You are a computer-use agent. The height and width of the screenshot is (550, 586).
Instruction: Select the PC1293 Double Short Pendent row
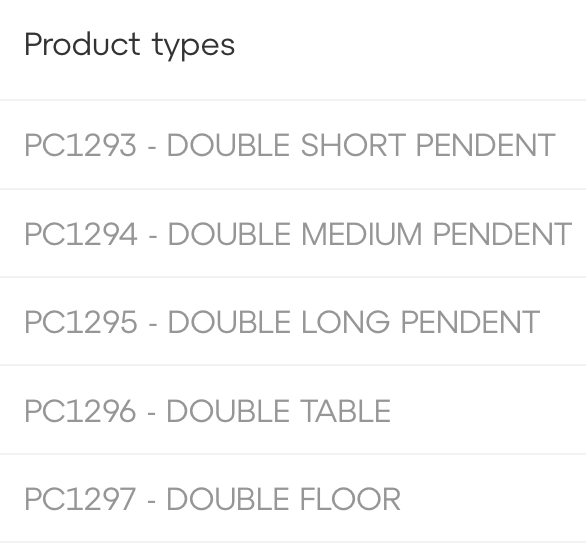click(293, 145)
